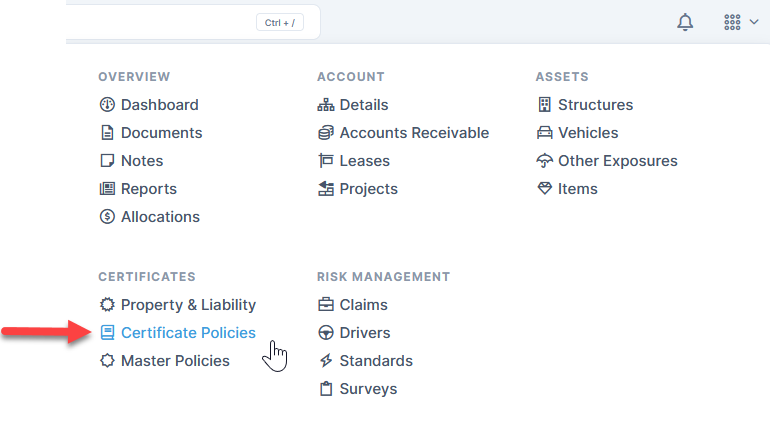Viewport: 770px width, 440px height.
Task: Open Certificate Policies menu item
Action: (188, 333)
